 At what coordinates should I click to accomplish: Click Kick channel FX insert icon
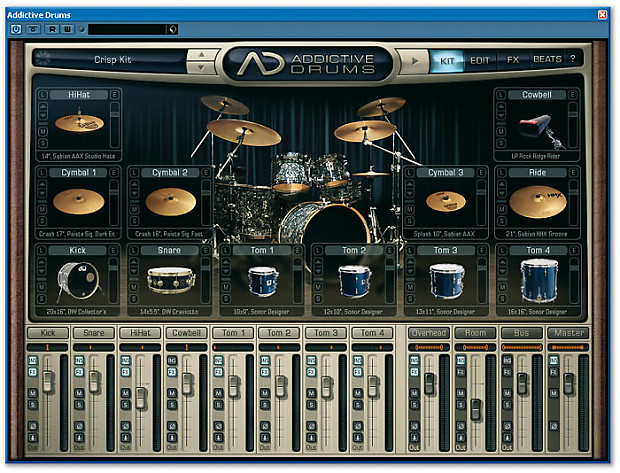[32, 372]
